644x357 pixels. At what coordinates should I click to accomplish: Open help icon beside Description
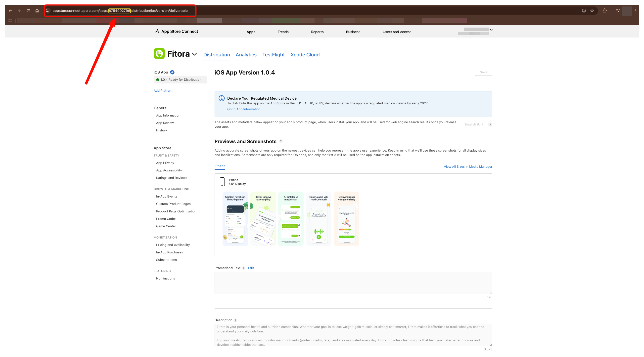click(235, 320)
